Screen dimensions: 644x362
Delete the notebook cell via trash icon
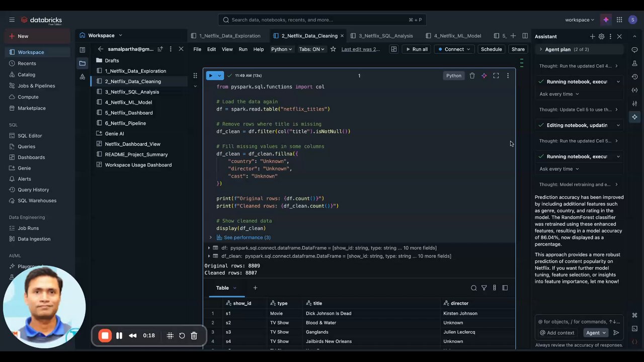pyautogui.click(x=472, y=75)
